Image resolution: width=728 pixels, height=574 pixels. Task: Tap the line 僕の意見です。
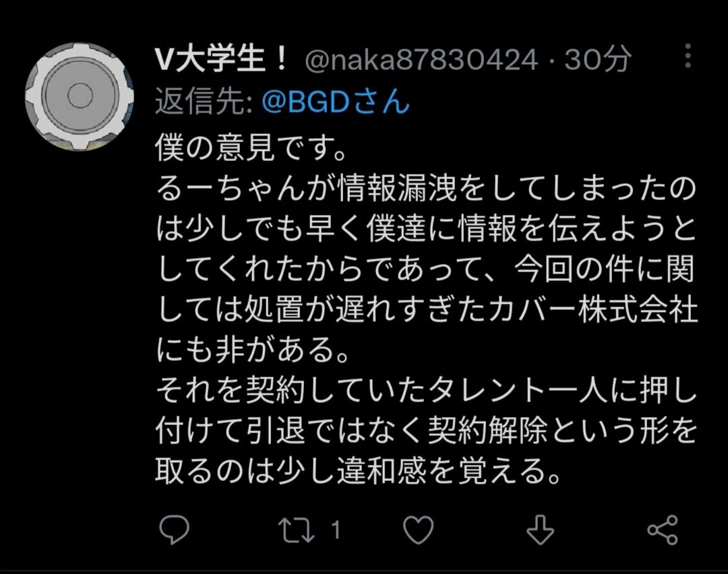tap(251, 148)
